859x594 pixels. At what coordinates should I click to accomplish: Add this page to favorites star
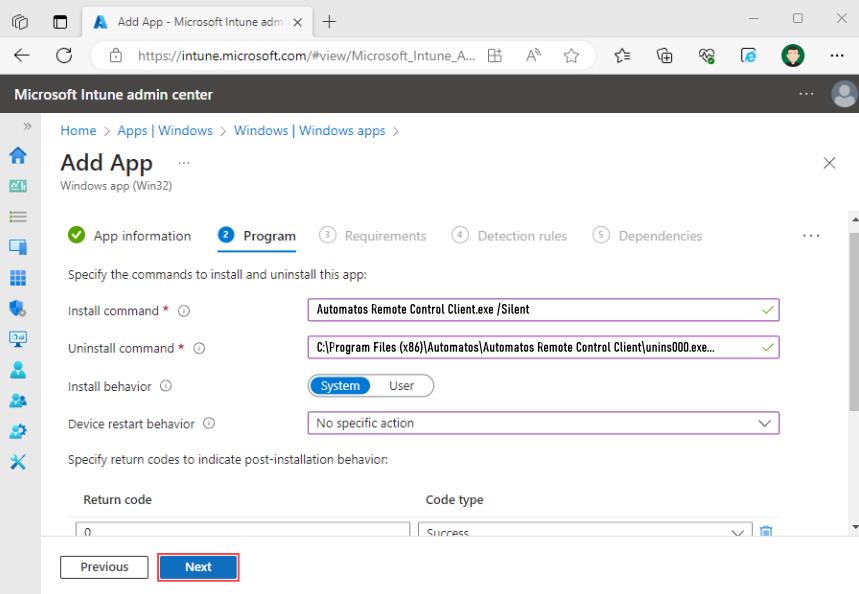point(571,55)
